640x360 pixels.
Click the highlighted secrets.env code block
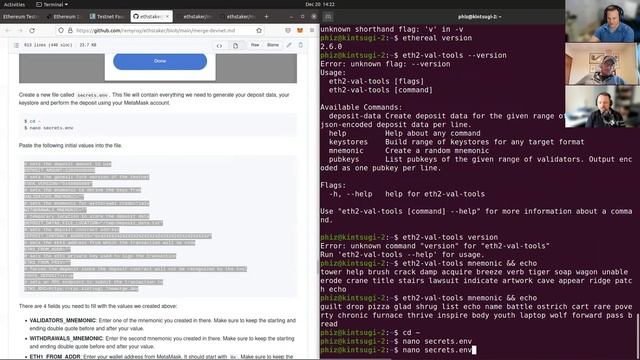[x=158, y=227]
